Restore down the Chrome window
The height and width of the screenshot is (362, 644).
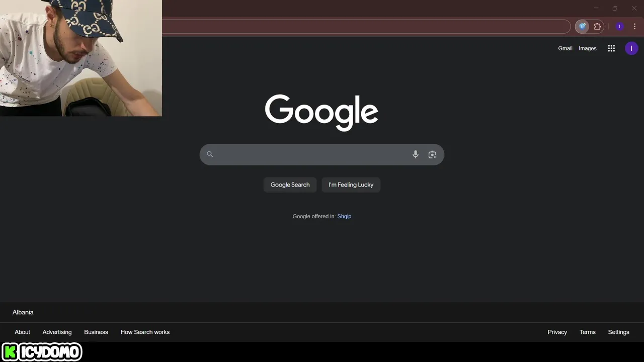click(615, 8)
